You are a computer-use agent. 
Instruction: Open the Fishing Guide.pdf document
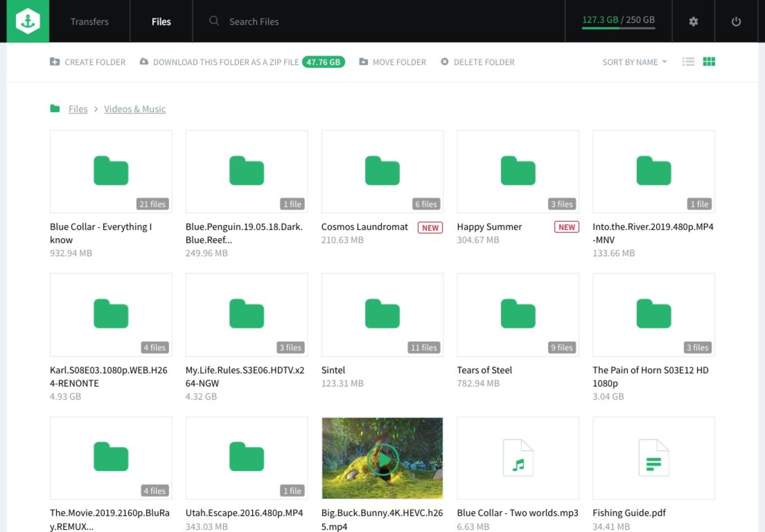click(x=654, y=458)
